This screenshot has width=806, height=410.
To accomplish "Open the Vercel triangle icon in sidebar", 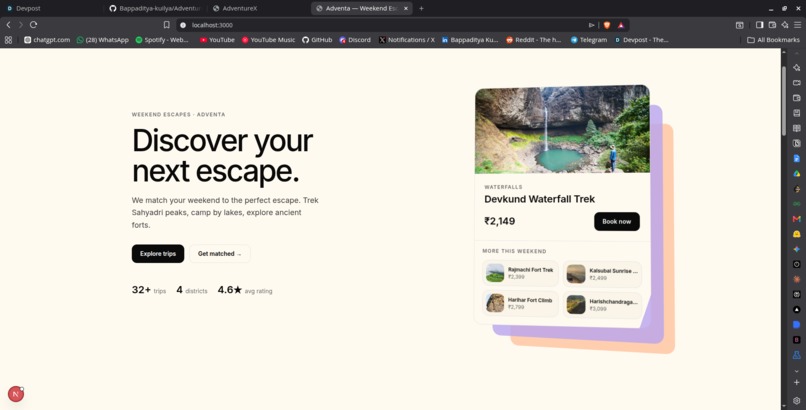I will pyautogui.click(x=796, y=309).
